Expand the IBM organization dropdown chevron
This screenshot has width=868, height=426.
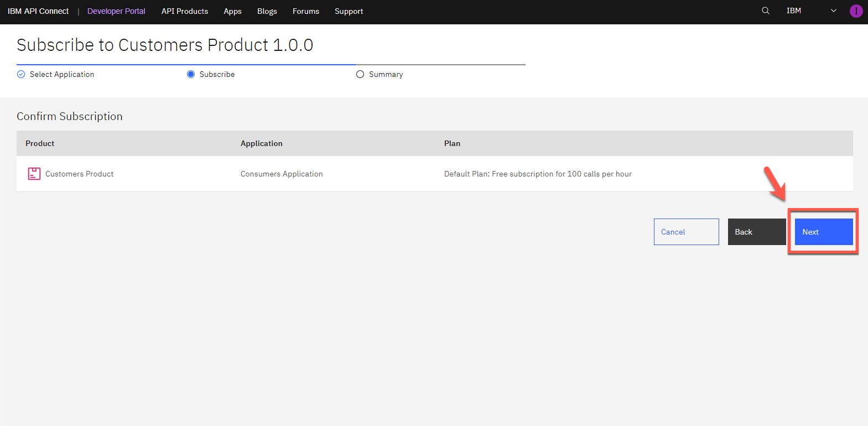[834, 11]
